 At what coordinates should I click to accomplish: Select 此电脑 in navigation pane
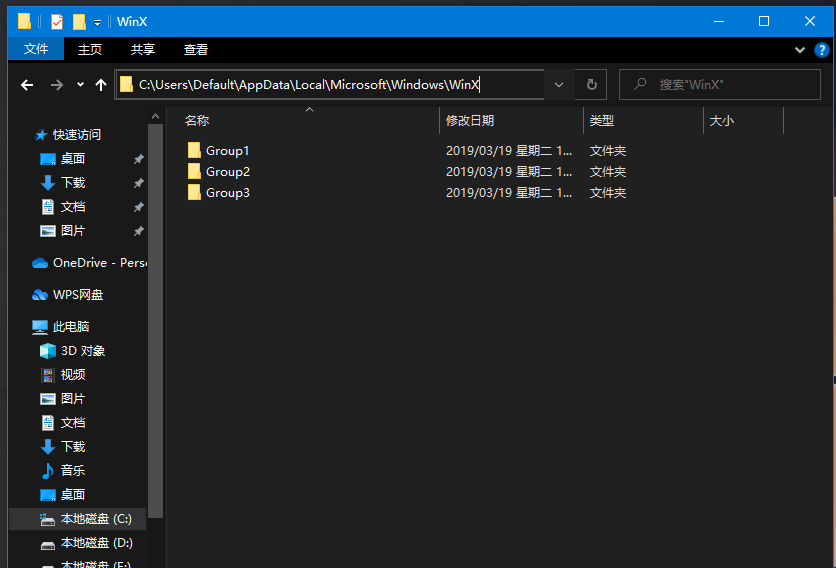(x=70, y=326)
